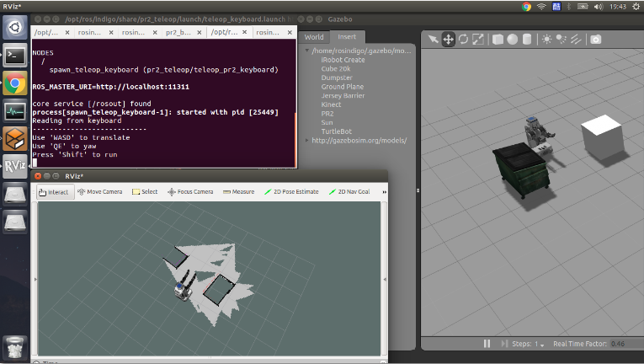This screenshot has width=644, height=364.
Task: Select TurtleBot model in the list
Action: (337, 131)
